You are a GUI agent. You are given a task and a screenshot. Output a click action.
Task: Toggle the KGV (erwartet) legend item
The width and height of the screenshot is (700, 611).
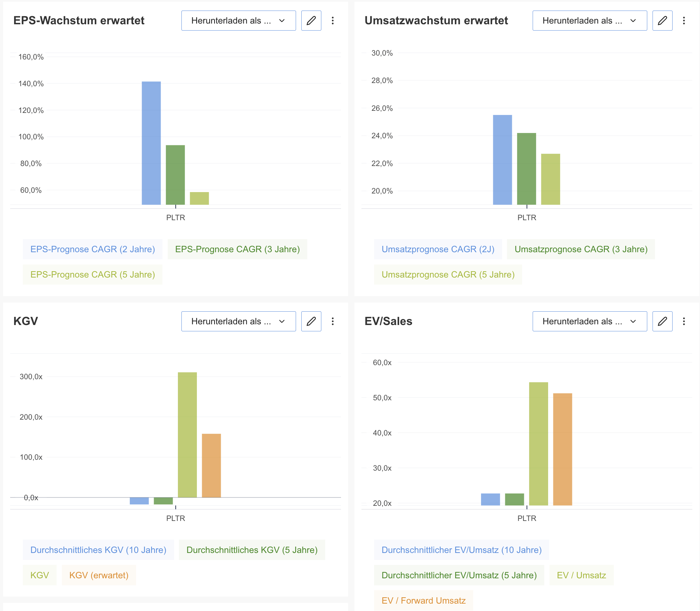[99, 575]
